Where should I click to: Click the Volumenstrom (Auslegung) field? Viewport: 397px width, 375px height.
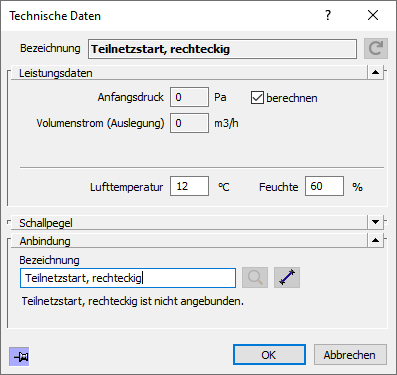189,123
